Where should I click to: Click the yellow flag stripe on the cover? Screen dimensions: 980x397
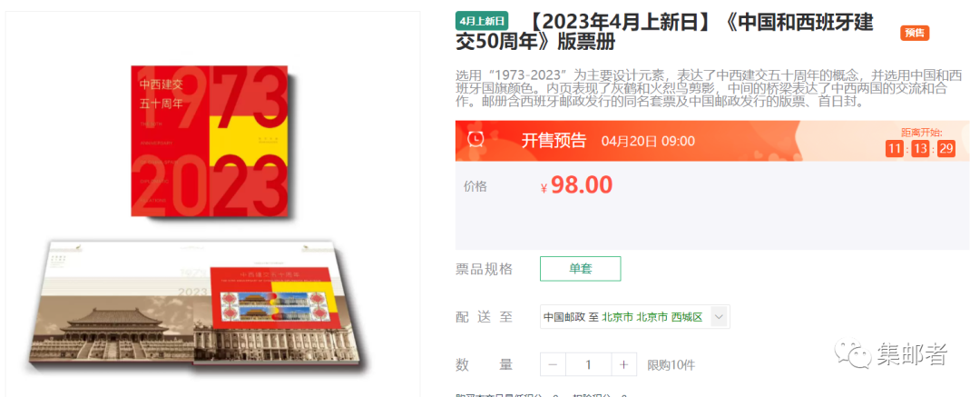pos(248,143)
